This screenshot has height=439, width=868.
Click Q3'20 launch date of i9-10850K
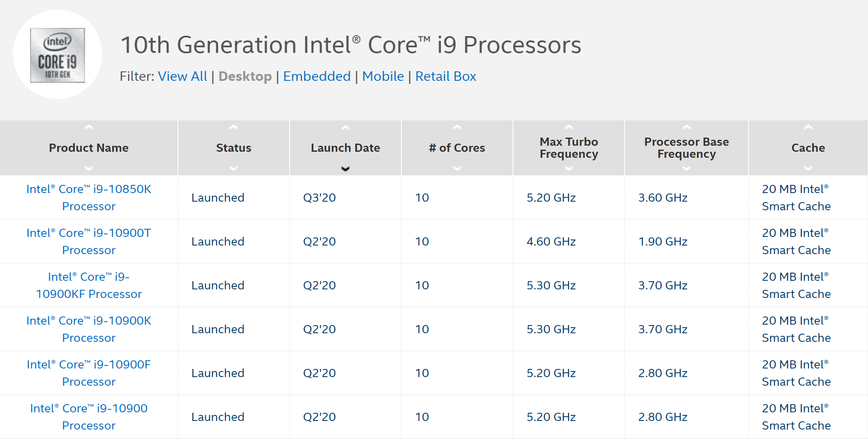(319, 198)
